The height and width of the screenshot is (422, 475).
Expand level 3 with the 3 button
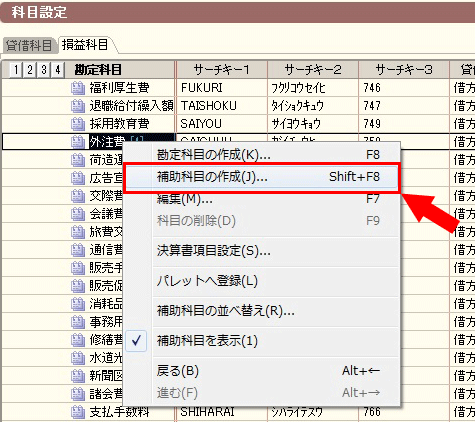click(x=44, y=70)
